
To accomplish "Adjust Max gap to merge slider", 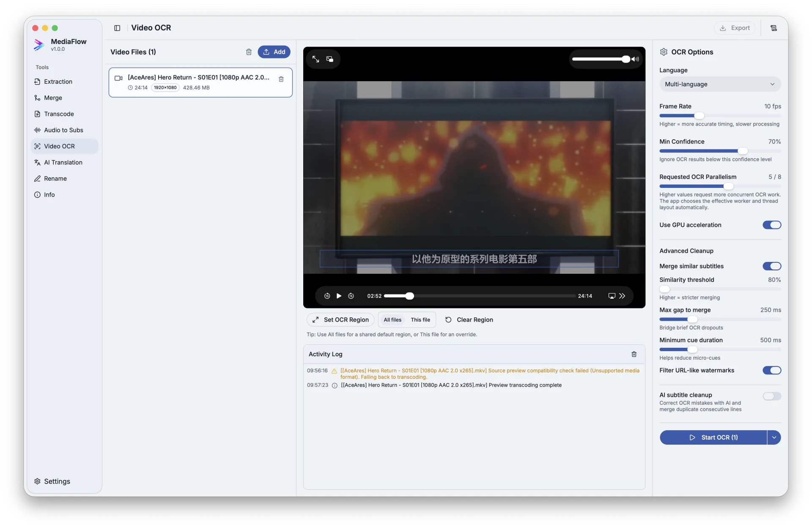I will 720,319.
